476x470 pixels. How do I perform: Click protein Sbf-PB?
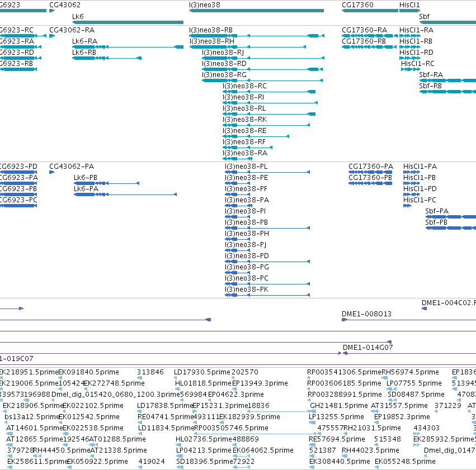coord(436,222)
